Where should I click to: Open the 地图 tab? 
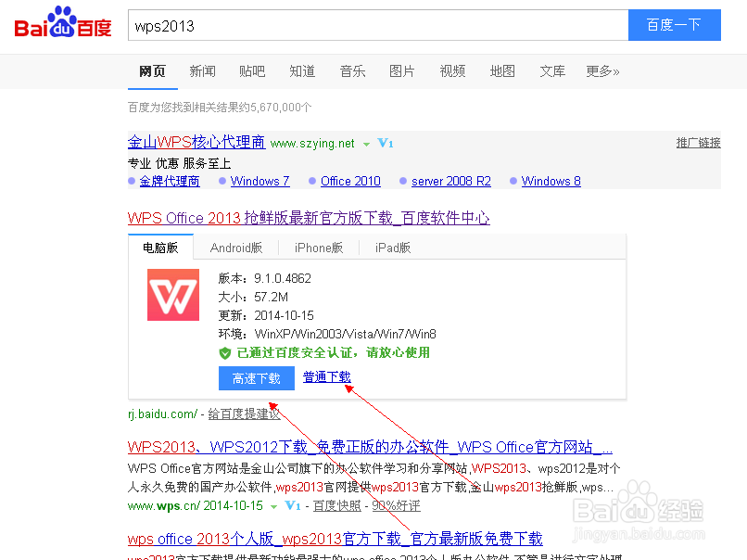pos(502,71)
